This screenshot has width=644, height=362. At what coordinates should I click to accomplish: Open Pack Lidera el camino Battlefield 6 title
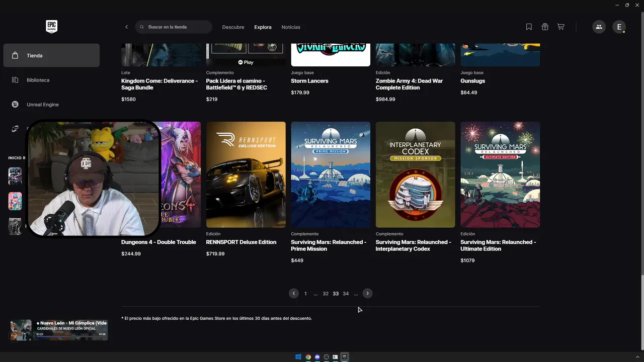pyautogui.click(x=236, y=84)
